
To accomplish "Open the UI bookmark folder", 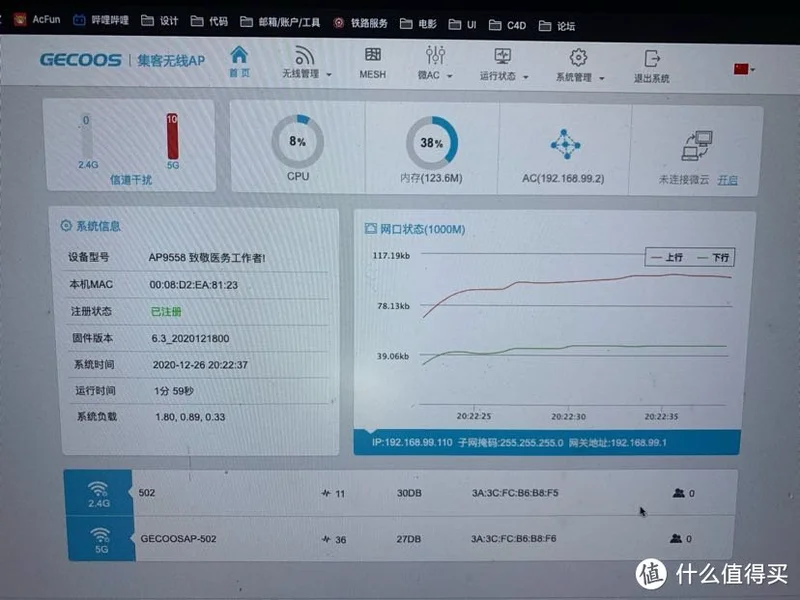I will [462, 24].
